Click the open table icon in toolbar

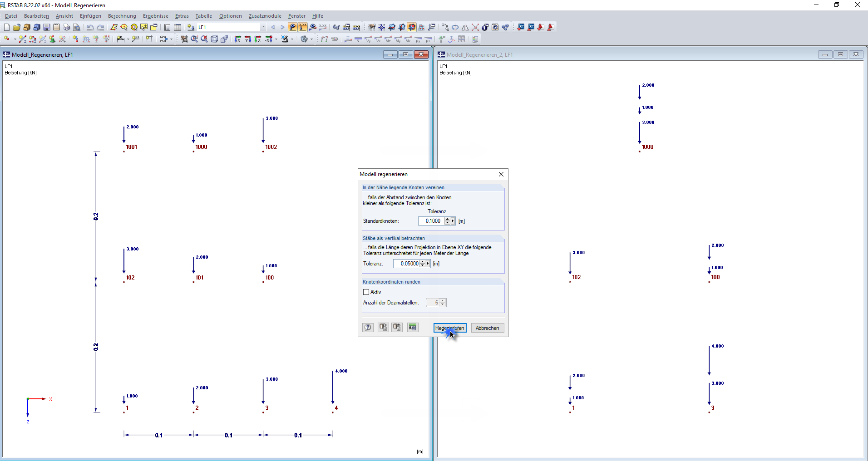coord(178,27)
